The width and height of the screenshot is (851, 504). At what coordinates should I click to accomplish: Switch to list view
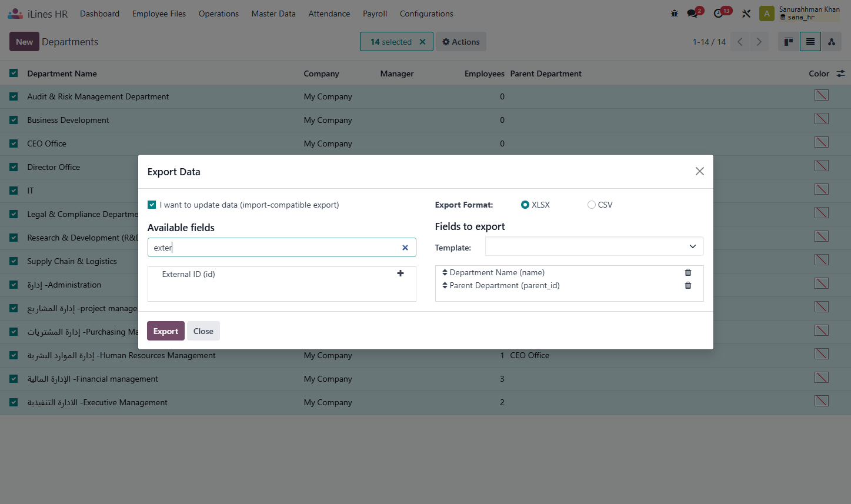810,42
